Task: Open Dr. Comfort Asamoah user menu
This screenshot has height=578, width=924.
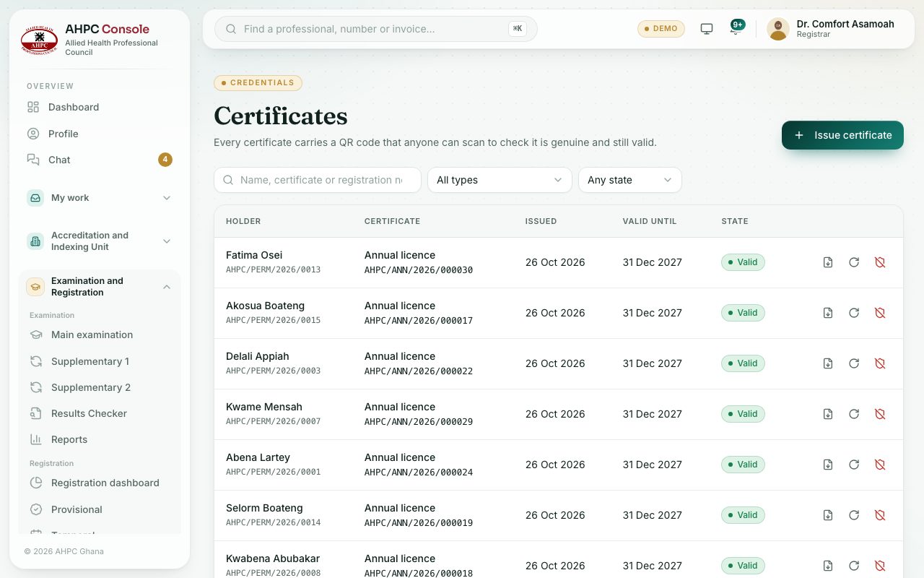Action: [832, 29]
